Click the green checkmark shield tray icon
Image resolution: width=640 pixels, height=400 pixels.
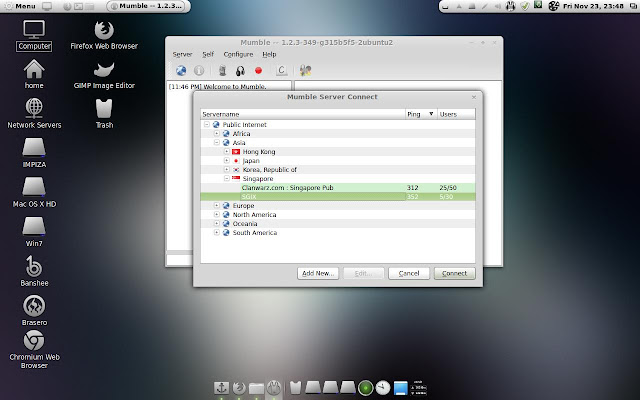click(524, 6)
